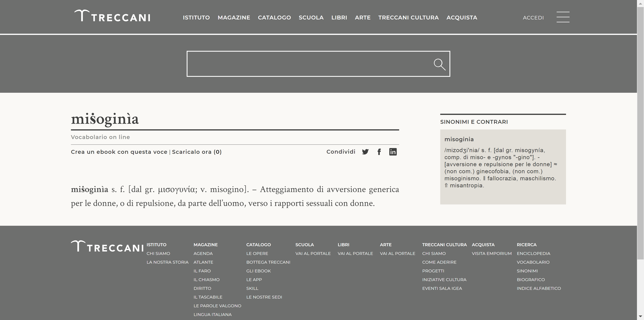Open Lingua Italiana footer link

point(212,315)
